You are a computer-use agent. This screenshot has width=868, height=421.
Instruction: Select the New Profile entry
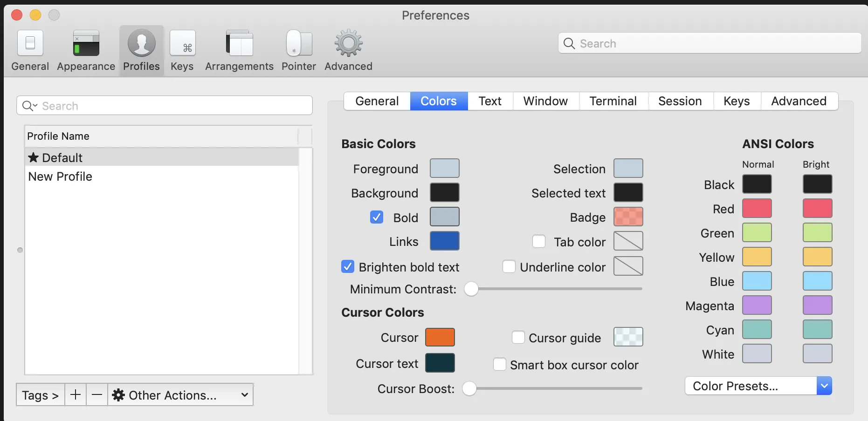pyautogui.click(x=61, y=177)
